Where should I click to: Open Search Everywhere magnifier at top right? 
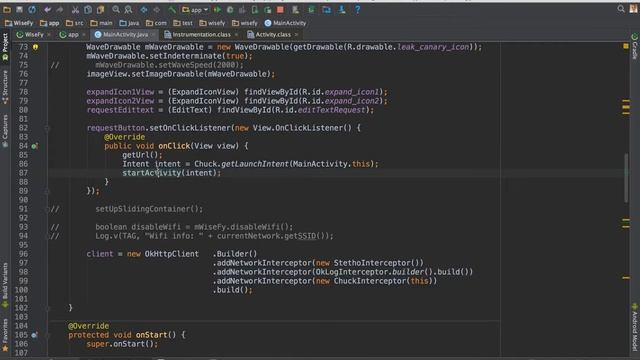pyautogui.click(x=621, y=9)
